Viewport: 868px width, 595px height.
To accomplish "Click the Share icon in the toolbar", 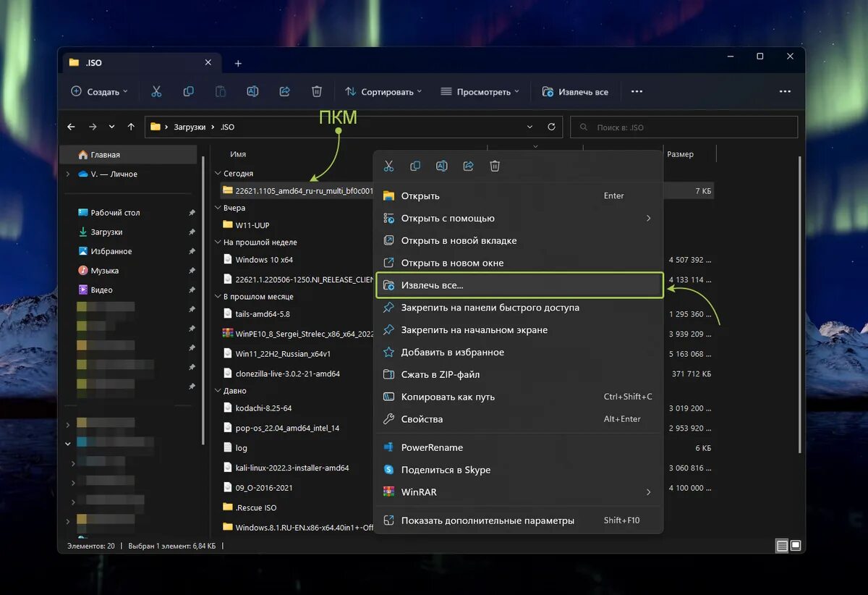I will [284, 92].
